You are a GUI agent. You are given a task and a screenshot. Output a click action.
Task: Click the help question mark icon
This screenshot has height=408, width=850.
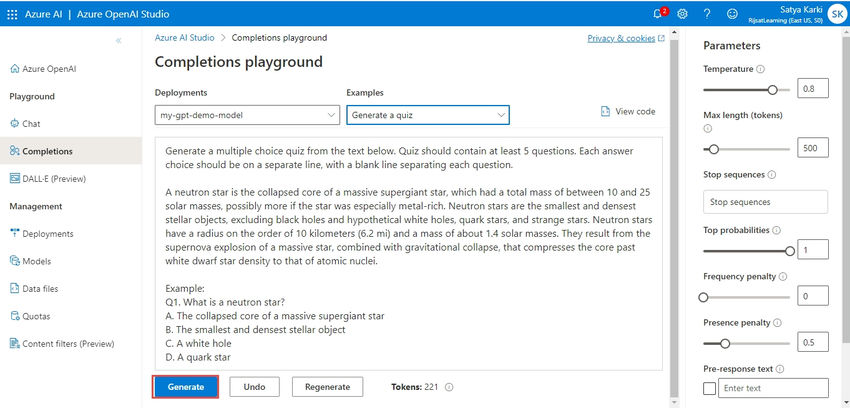click(707, 14)
